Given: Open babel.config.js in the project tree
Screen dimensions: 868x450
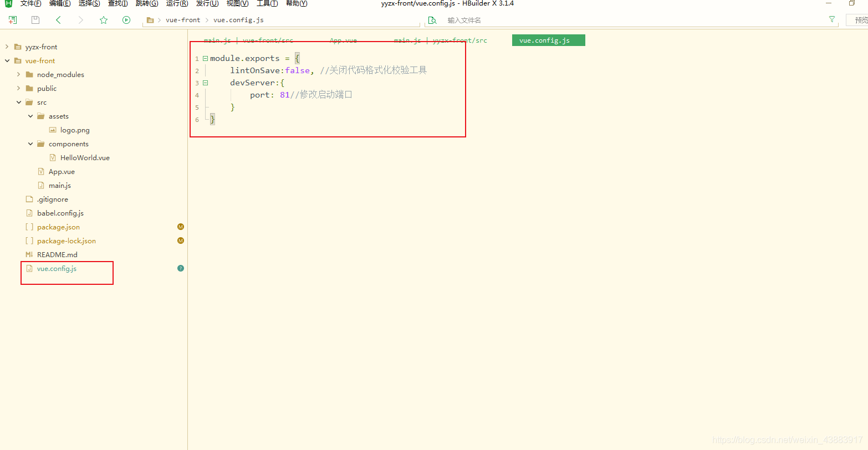Looking at the screenshot, I should pos(60,213).
